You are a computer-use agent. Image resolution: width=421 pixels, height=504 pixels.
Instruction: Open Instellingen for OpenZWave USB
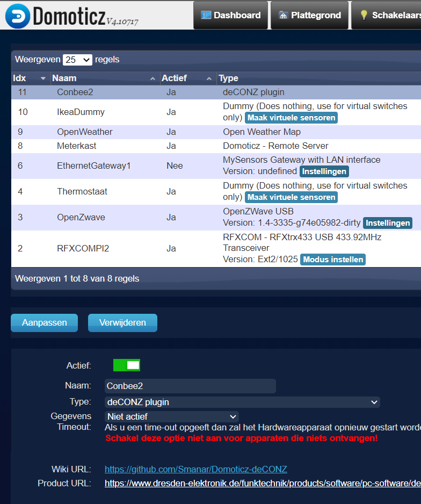tap(388, 223)
